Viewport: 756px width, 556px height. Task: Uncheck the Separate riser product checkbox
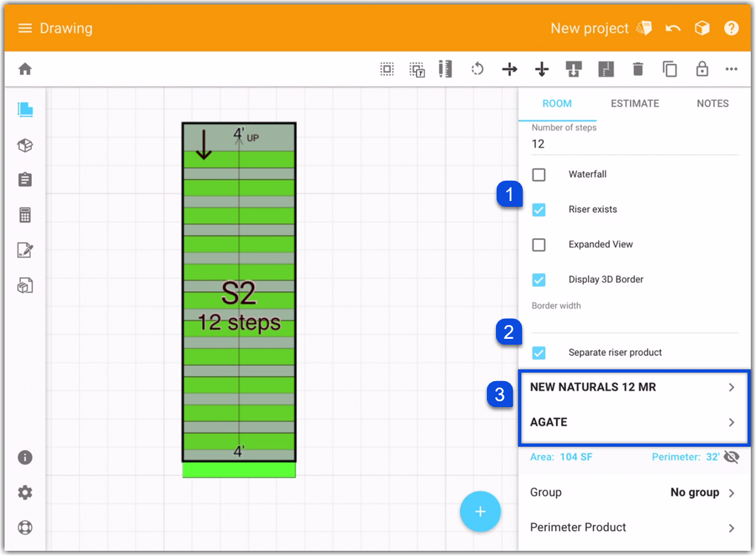[x=538, y=353]
